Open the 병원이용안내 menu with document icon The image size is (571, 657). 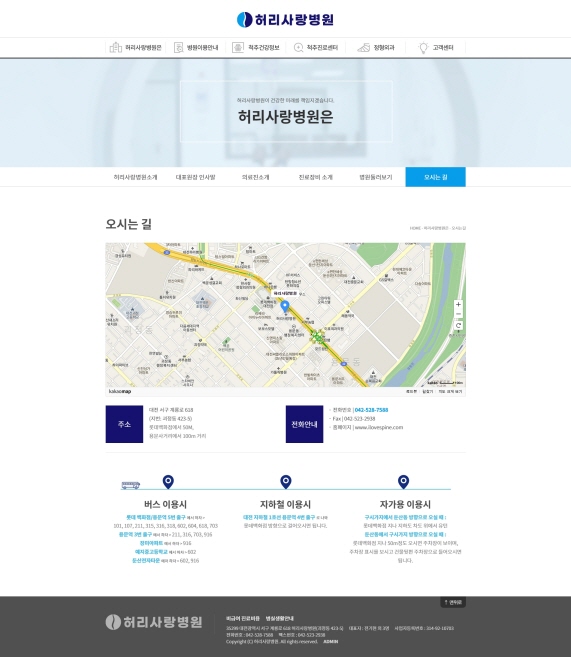(x=196, y=47)
